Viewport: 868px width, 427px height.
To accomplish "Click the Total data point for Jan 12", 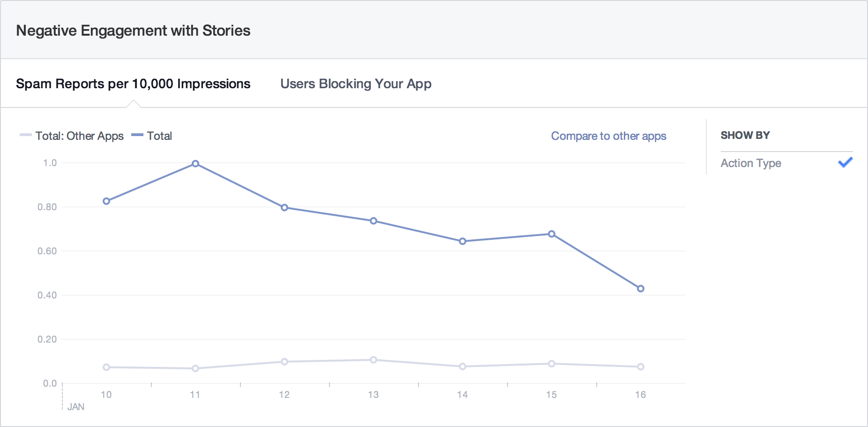I will point(284,207).
